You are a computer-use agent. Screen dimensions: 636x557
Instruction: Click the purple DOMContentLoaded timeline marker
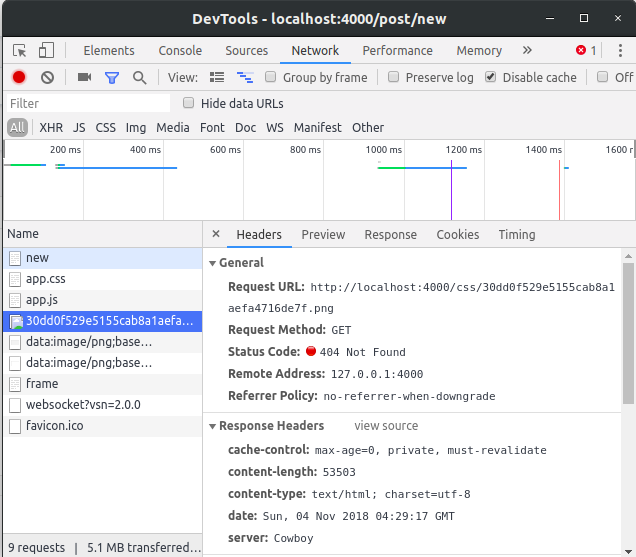(x=451, y=190)
